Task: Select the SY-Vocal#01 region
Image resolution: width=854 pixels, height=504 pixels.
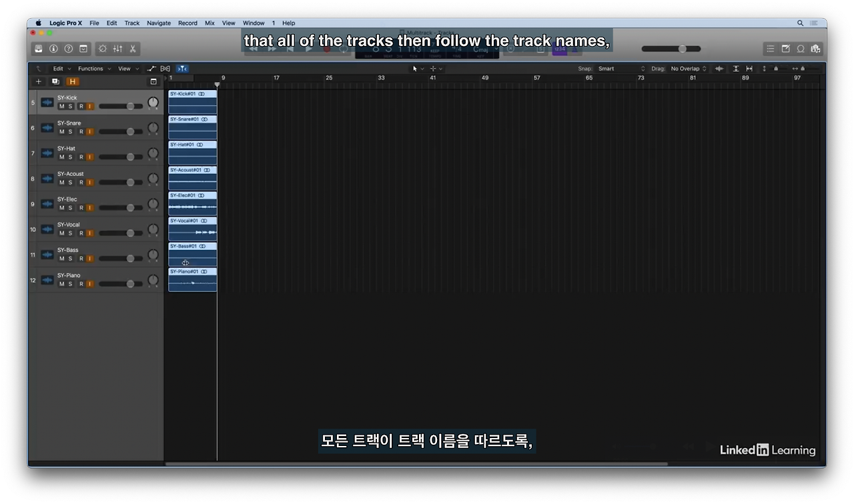Action: [x=192, y=229]
